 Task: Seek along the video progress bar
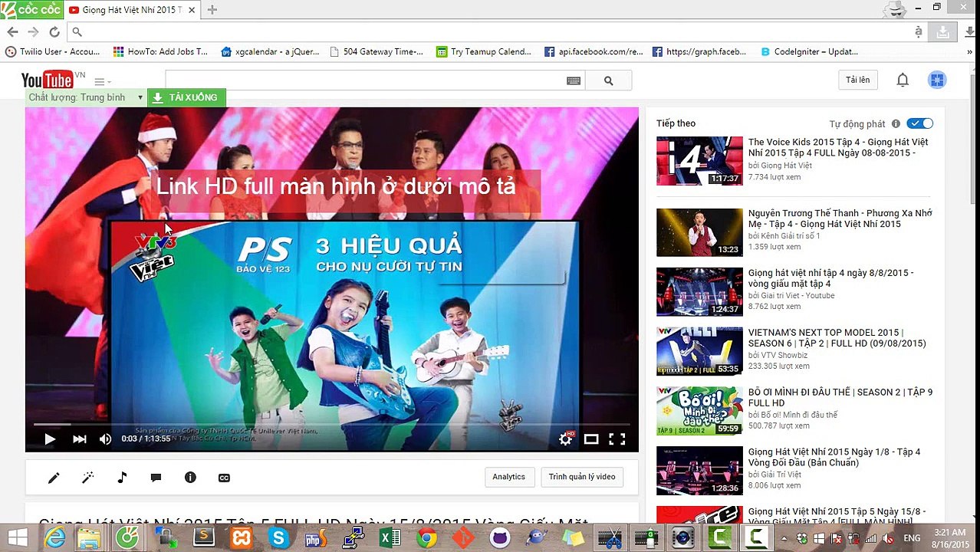click(x=331, y=424)
